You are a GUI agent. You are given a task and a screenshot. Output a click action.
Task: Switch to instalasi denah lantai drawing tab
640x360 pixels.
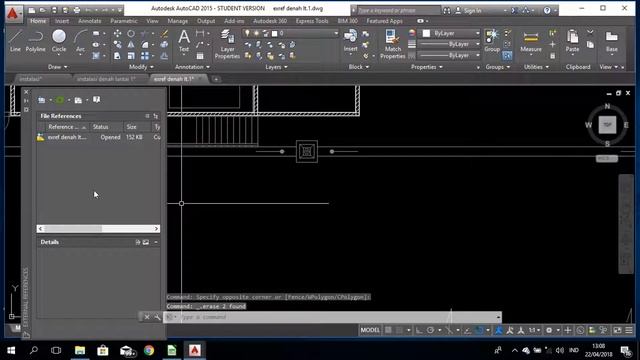coord(107,79)
